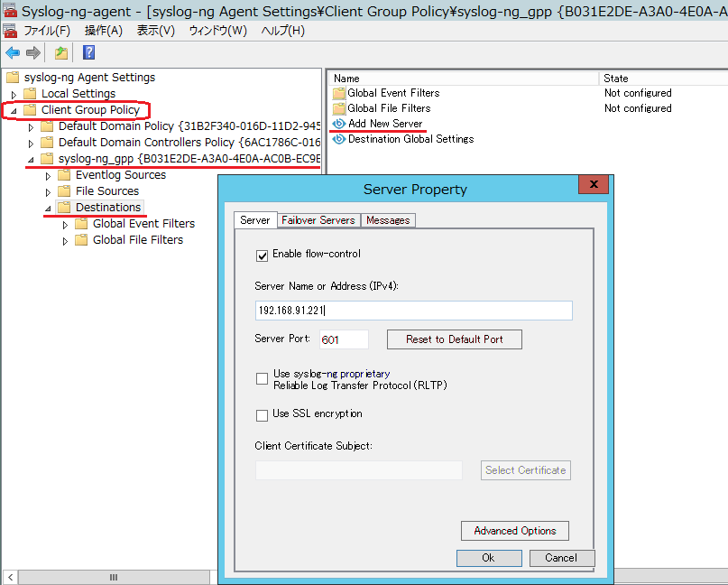Click the list pane Global File Filters icon
The height and width of the screenshot is (585, 728).
(x=339, y=108)
